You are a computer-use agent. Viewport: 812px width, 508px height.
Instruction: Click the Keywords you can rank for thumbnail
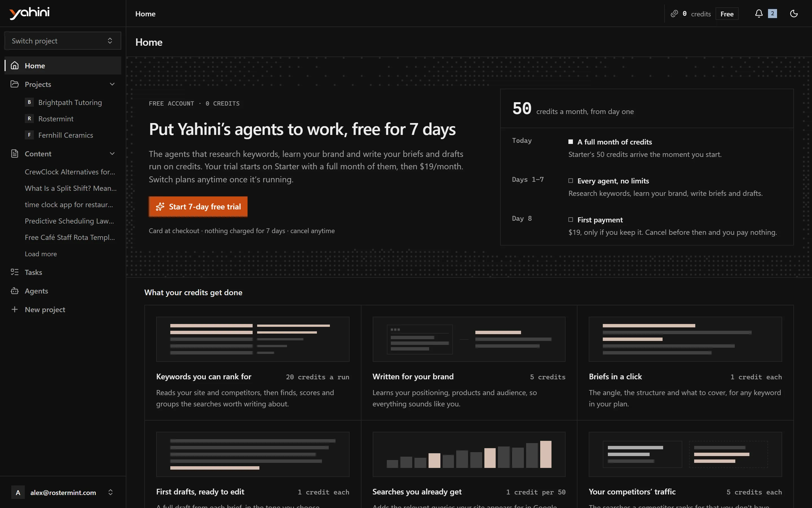click(x=253, y=339)
